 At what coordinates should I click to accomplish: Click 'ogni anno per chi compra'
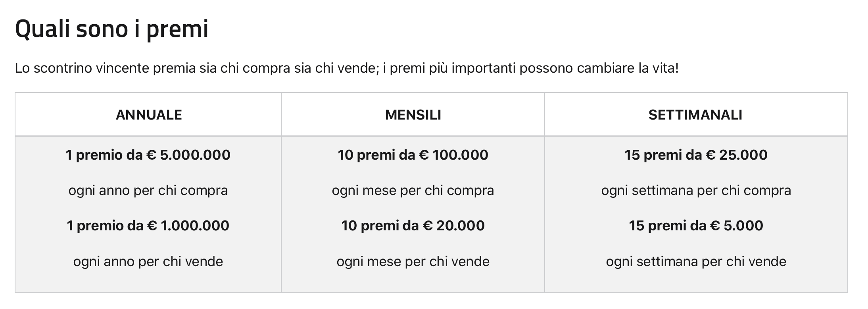click(x=148, y=191)
